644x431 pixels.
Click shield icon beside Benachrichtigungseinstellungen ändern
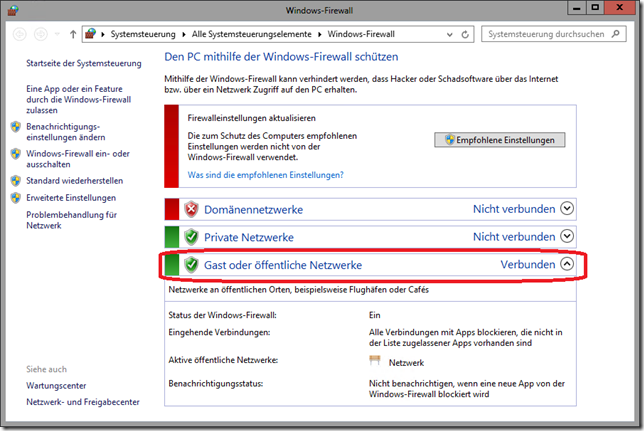point(16,127)
